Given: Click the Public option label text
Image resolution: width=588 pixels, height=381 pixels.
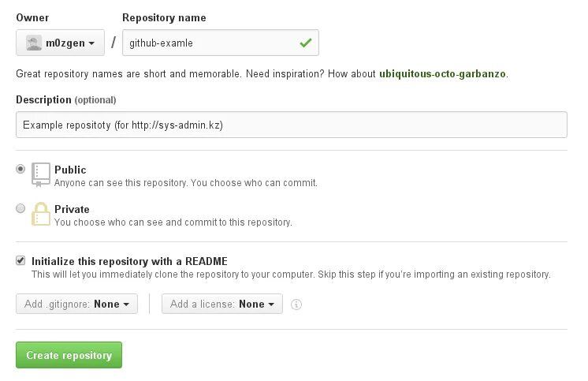Looking at the screenshot, I should pos(70,170).
